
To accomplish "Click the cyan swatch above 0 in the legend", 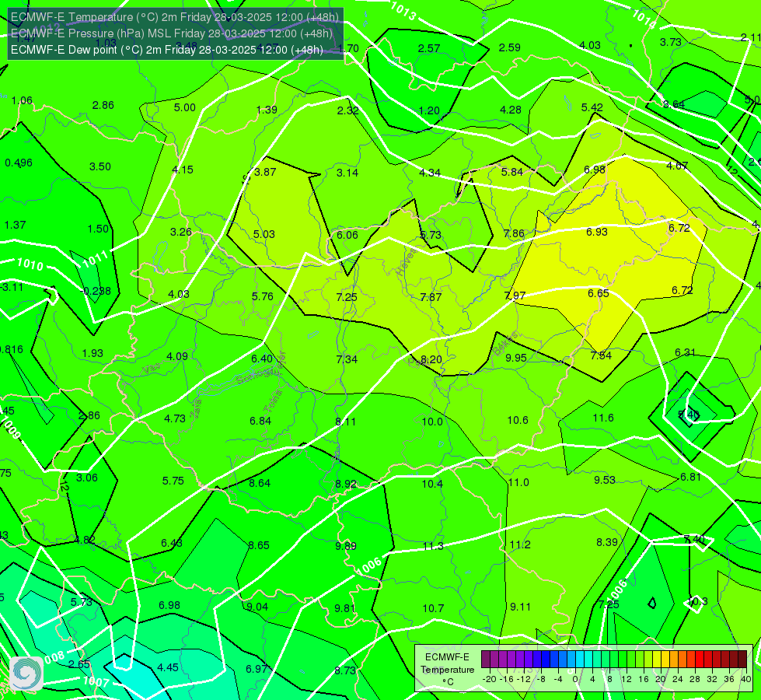I will point(580,660).
